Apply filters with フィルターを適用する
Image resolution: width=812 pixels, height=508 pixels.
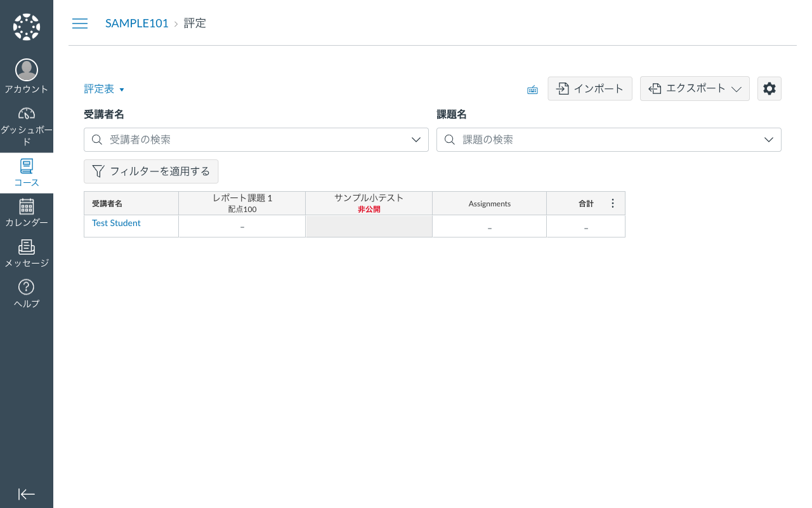151,171
